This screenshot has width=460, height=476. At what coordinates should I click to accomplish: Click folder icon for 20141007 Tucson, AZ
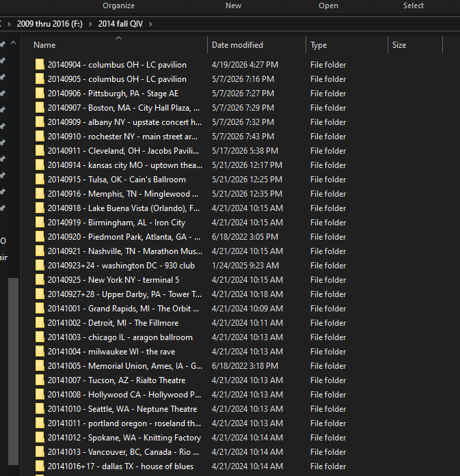pos(40,380)
